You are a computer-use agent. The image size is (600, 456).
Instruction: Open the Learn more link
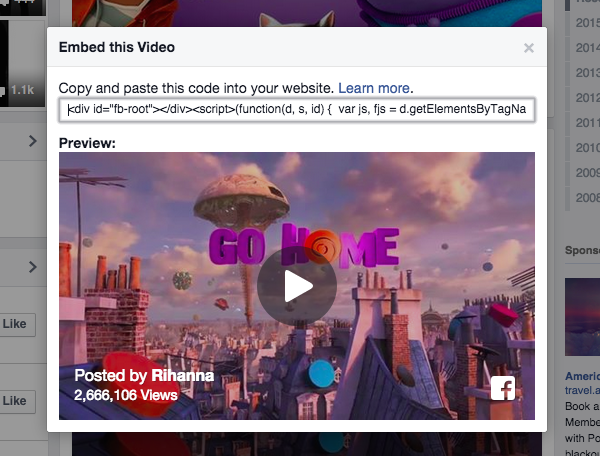374,88
